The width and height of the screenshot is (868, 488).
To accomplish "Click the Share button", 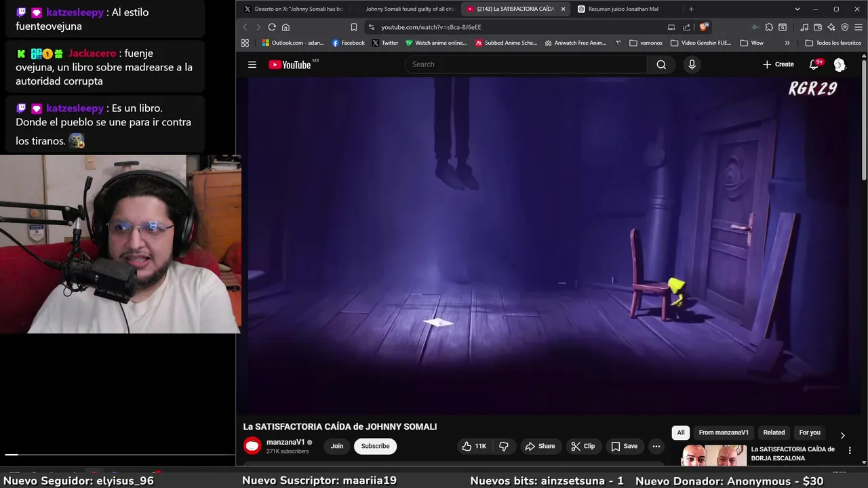I will click(x=540, y=446).
